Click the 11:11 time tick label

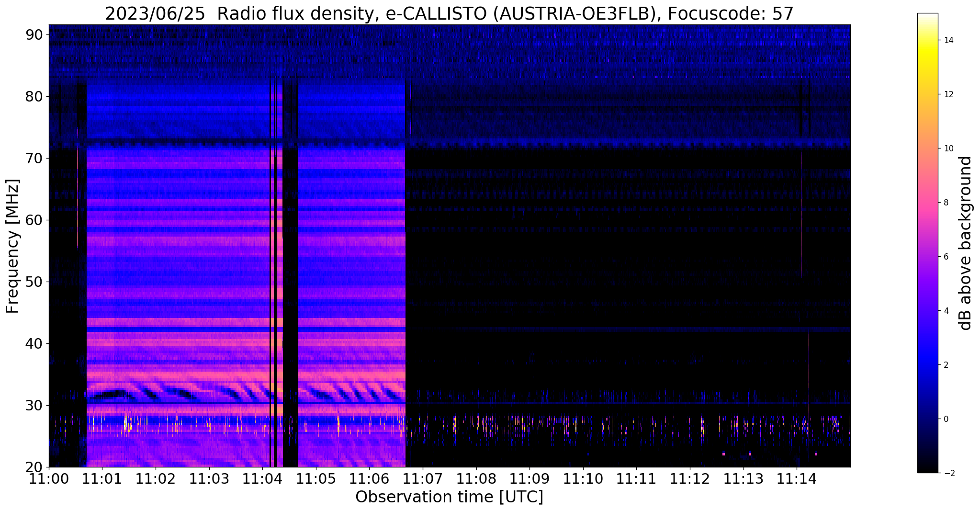click(x=637, y=478)
